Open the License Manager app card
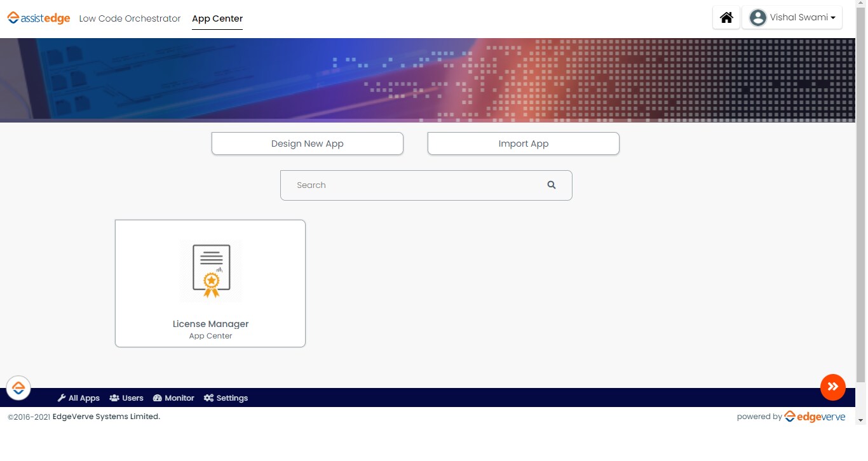The height and width of the screenshot is (461, 868). tap(210, 283)
